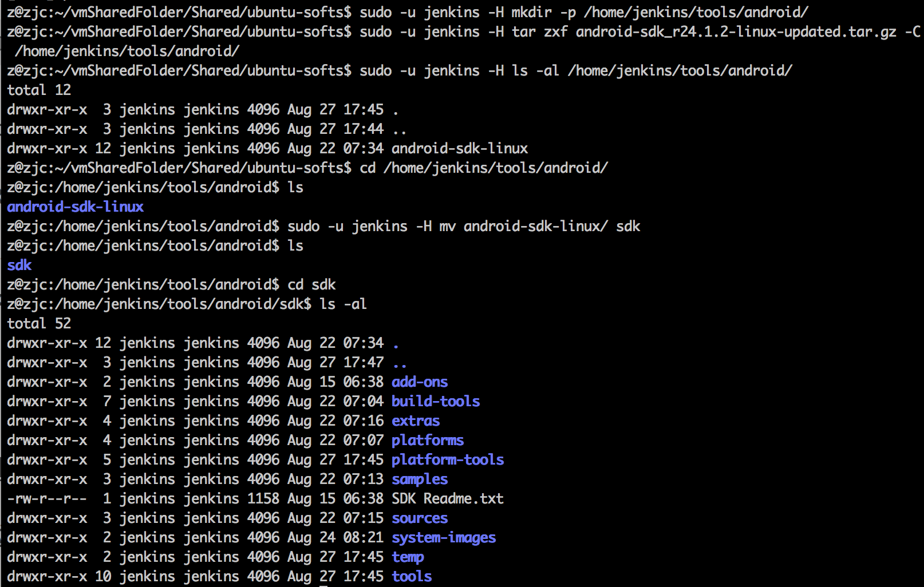Click the blue '..' parent entry in sdk listing
Image resolution: width=924 pixels, height=587 pixels.
click(400, 364)
